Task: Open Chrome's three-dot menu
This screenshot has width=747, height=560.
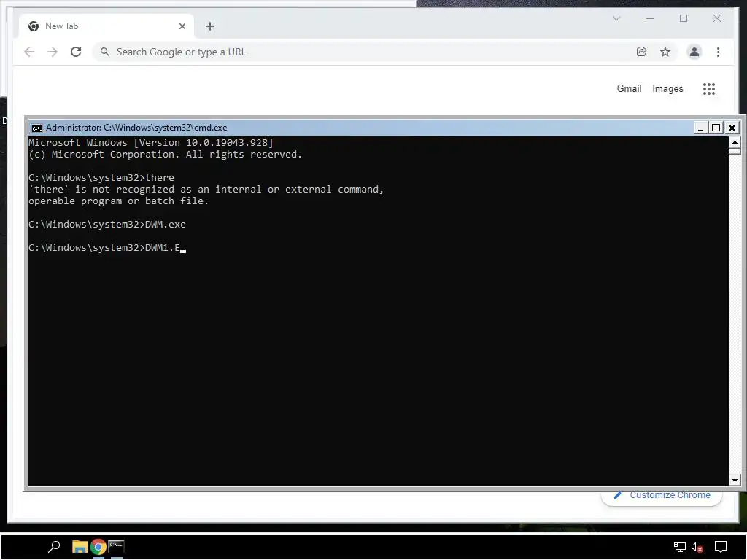Action: pos(718,52)
